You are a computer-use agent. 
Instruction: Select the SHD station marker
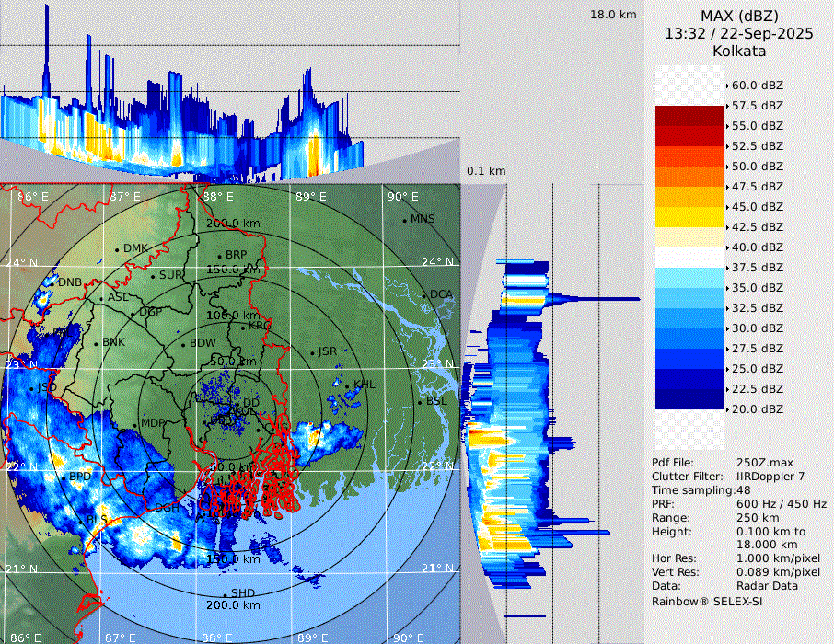pos(226,594)
